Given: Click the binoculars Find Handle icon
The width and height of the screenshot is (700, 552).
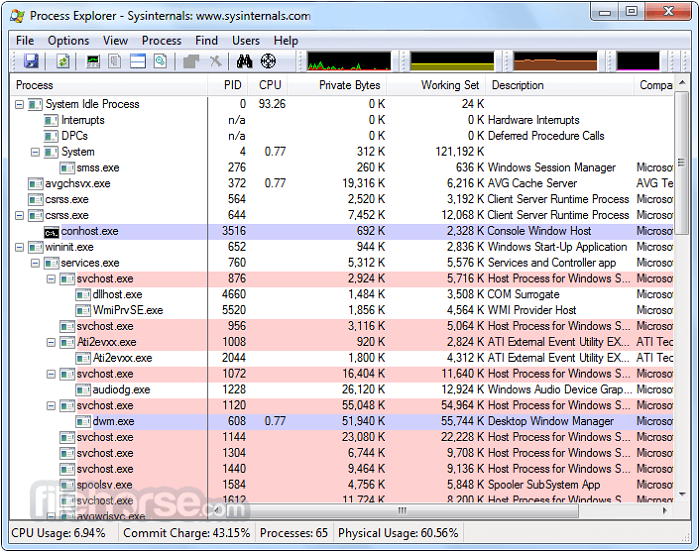Looking at the screenshot, I should [x=244, y=62].
